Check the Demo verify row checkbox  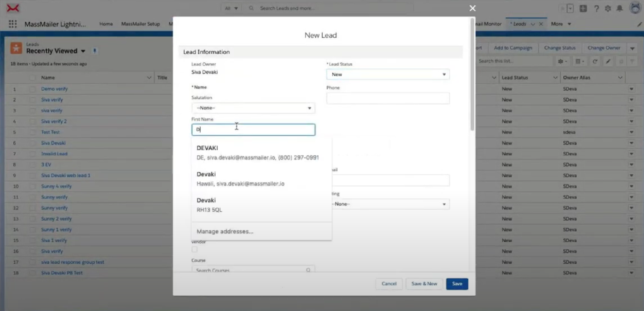click(x=32, y=89)
